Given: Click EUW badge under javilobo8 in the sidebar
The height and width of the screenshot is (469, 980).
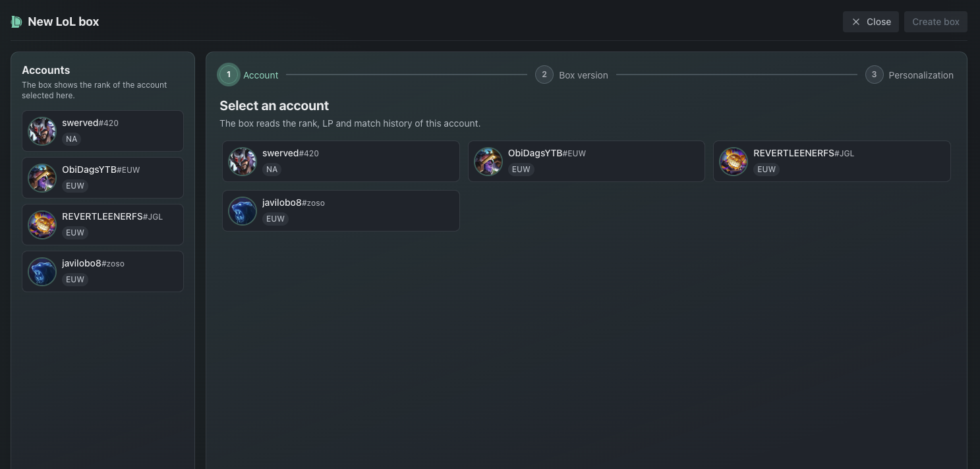Looking at the screenshot, I should (75, 280).
